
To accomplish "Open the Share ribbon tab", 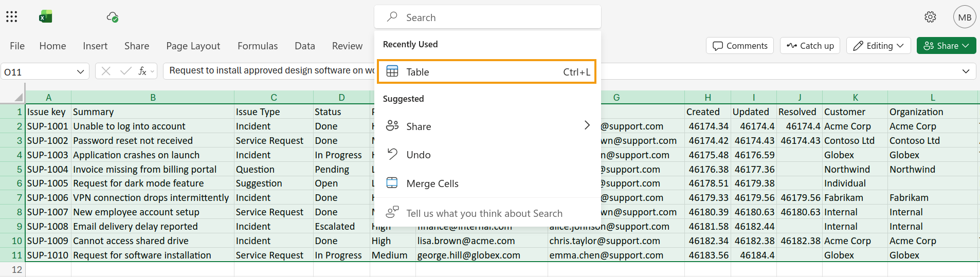I will pos(137,46).
